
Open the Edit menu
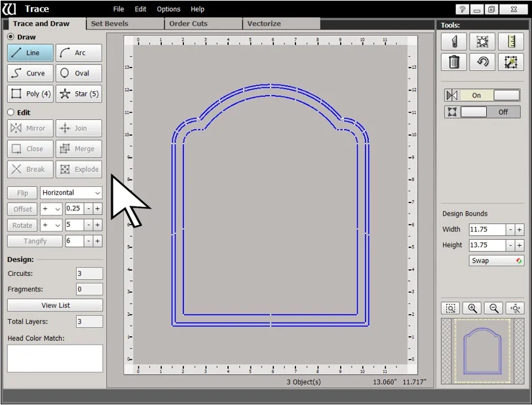[x=140, y=9]
